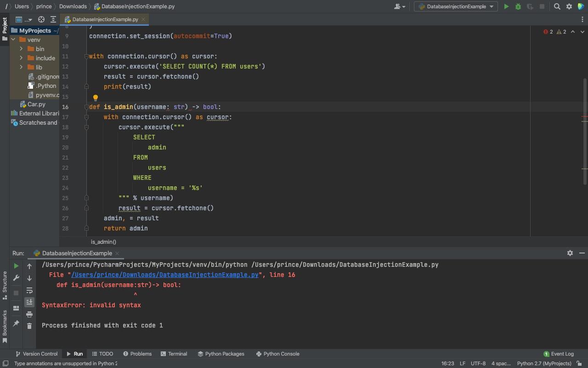The height and width of the screenshot is (368, 588).
Task: Open the Project view selector dropdown
Action: click(24, 19)
